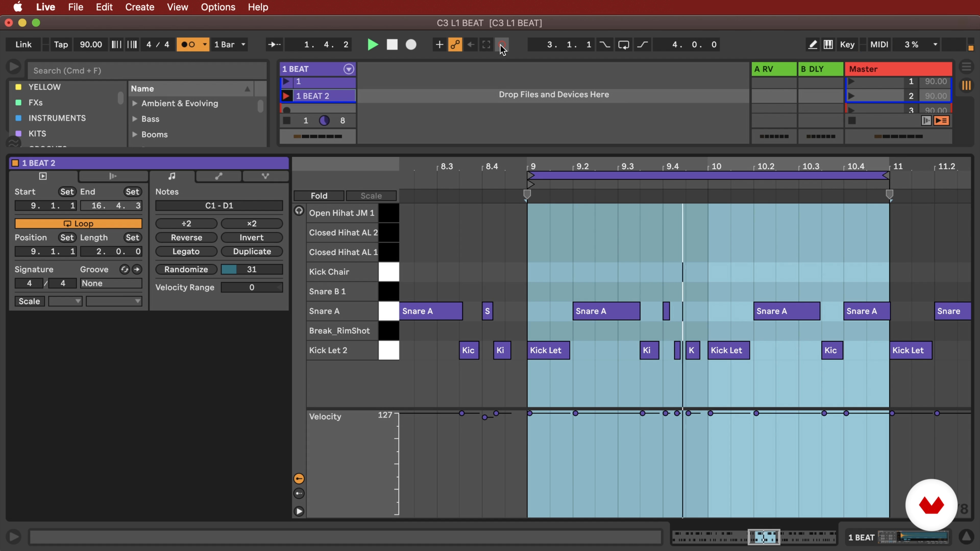Open the File menu
Viewport: 980px width, 551px height.
[76, 7]
